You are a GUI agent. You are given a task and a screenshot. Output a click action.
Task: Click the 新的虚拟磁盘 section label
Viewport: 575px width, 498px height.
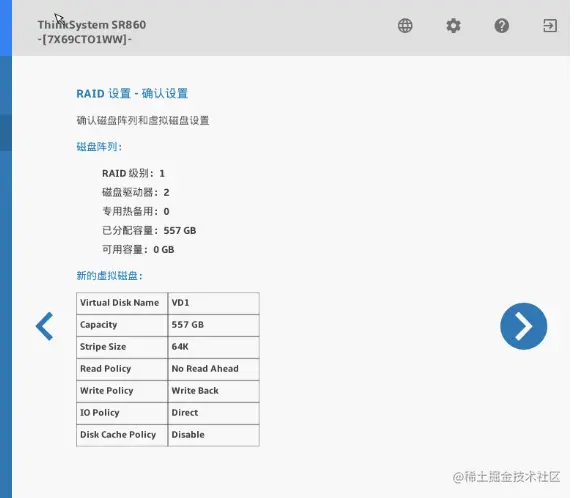tap(109, 276)
